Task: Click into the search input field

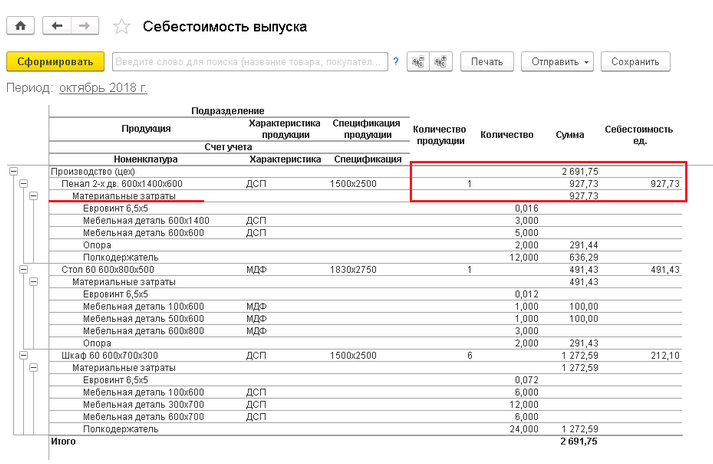Action: [x=249, y=62]
